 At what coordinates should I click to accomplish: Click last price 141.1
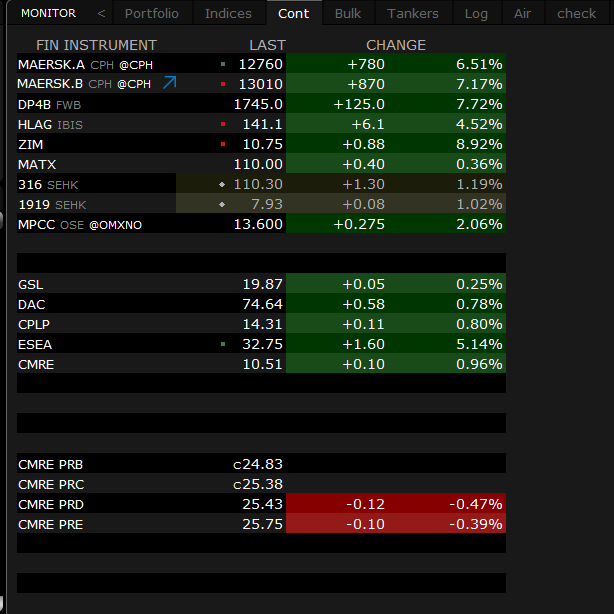(x=262, y=124)
